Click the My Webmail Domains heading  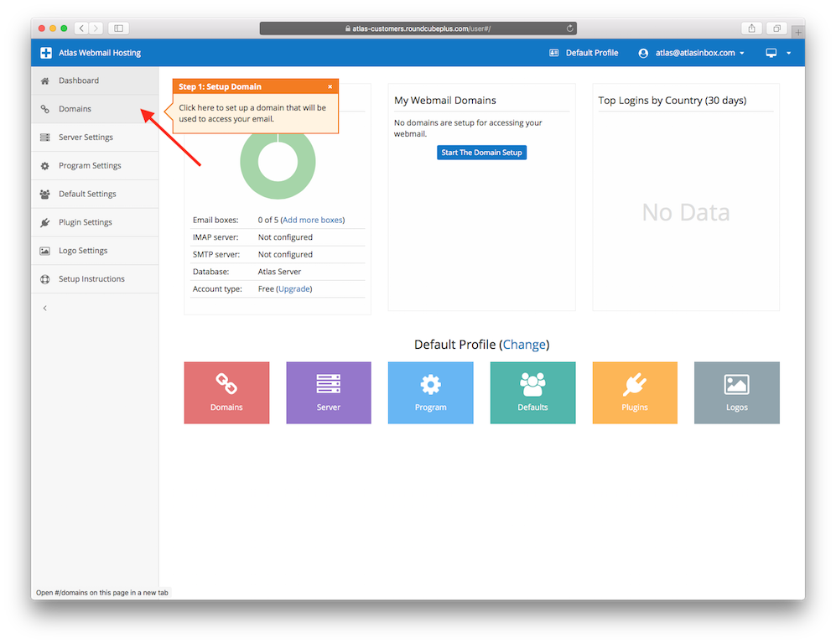[444, 101]
